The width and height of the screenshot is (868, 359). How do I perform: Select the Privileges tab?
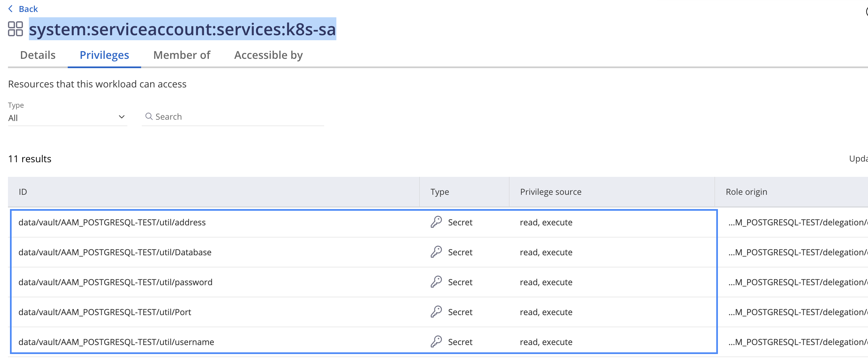click(x=105, y=55)
